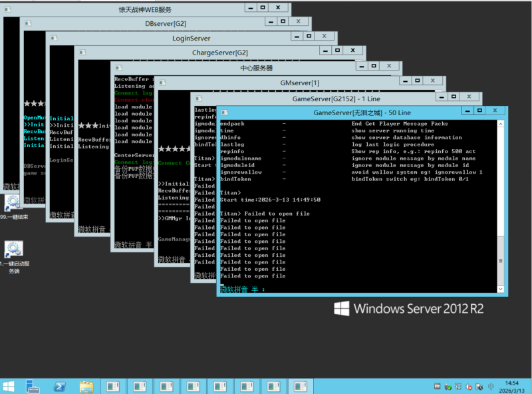
Task: Click the 中心服务器 window title bar
Action: (x=256, y=67)
